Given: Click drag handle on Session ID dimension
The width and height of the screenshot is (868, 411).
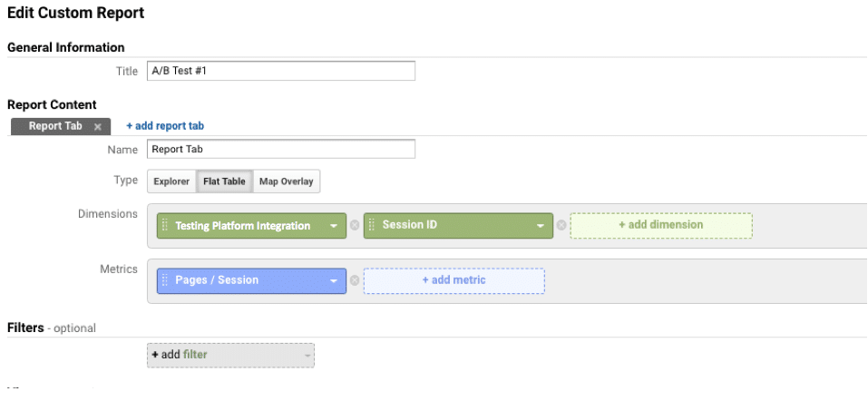Looking at the screenshot, I should 372,226.
